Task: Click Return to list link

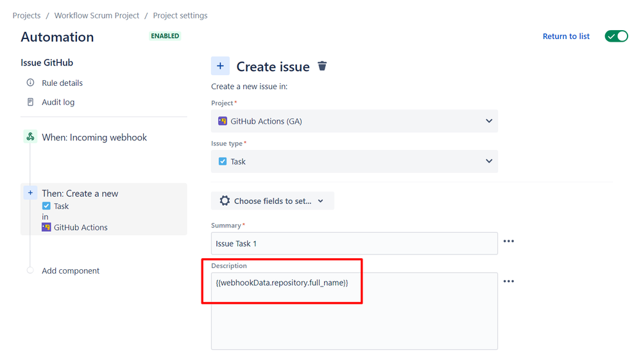Action: (x=566, y=37)
